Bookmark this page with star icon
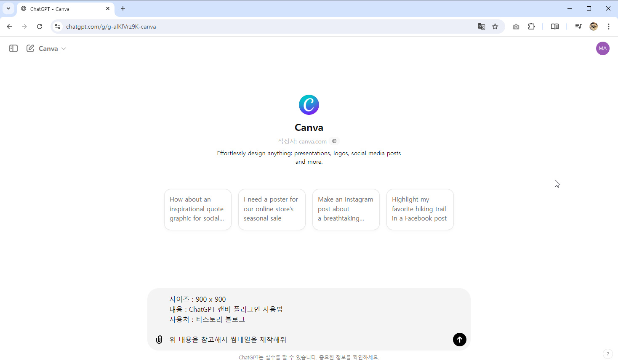618x364 pixels. [x=495, y=27]
